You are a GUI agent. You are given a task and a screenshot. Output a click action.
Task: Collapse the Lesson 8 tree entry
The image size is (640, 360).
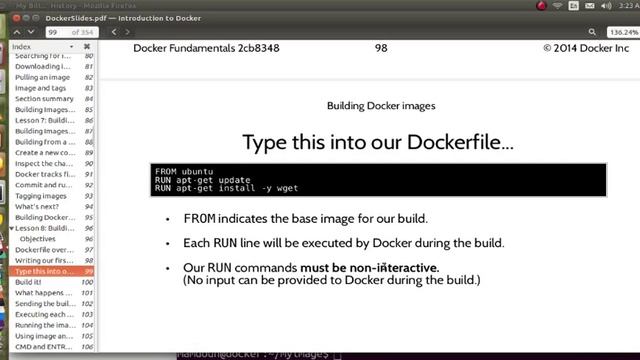click(12, 228)
